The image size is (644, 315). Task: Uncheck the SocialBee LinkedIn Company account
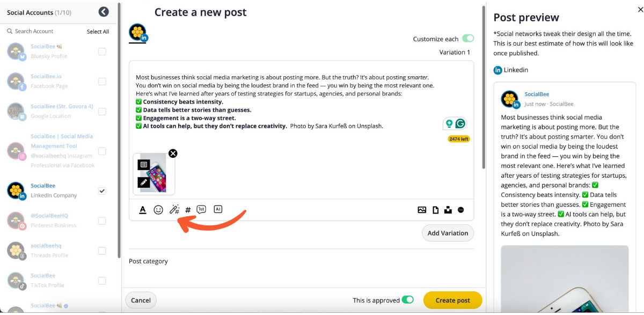pyautogui.click(x=102, y=191)
